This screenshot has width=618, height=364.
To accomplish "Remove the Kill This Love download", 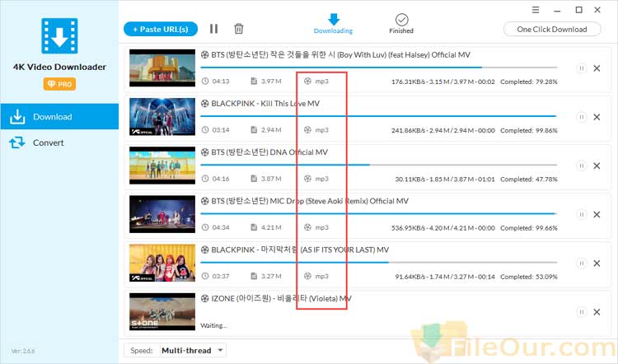I will (597, 117).
